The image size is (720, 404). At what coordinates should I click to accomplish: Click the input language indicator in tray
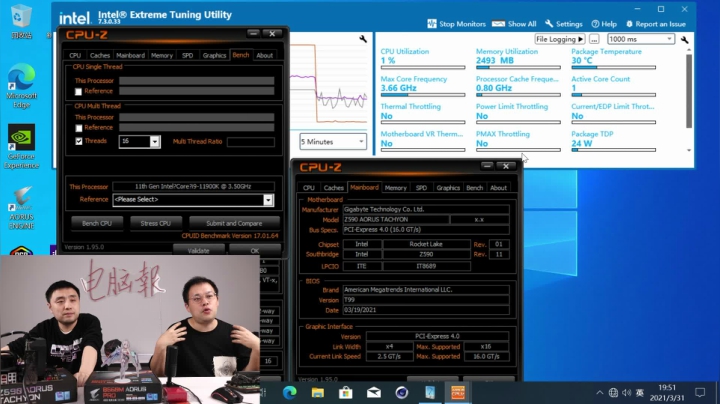640,393
